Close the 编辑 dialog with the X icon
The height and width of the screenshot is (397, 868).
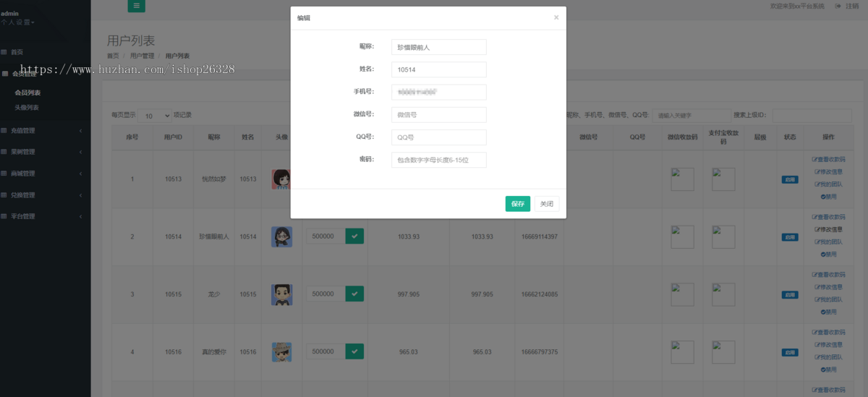click(556, 17)
